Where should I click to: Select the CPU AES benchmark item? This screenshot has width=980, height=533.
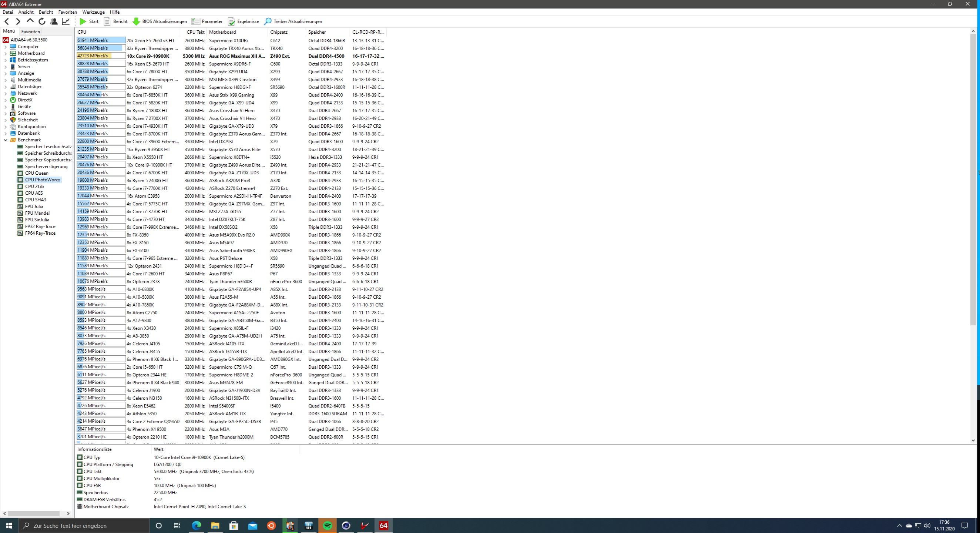34,193
